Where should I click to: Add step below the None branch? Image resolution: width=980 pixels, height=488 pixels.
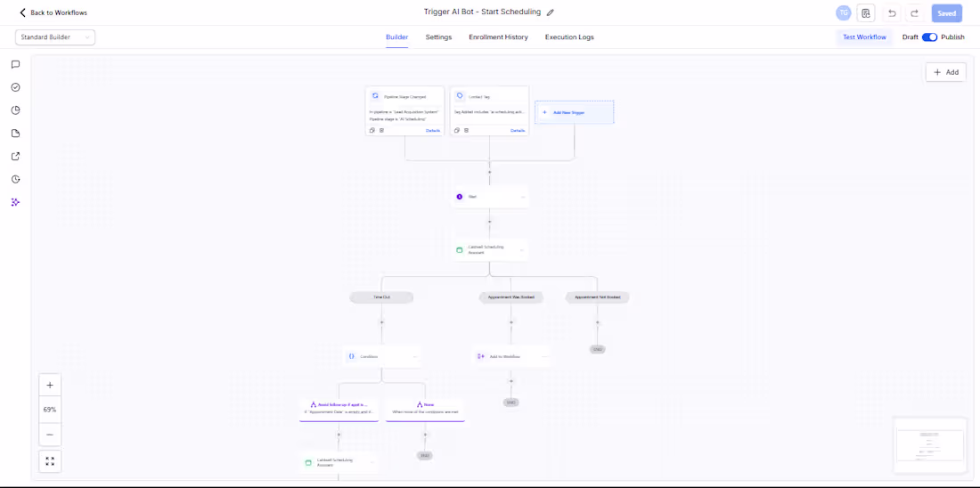click(x=425, y=434)
